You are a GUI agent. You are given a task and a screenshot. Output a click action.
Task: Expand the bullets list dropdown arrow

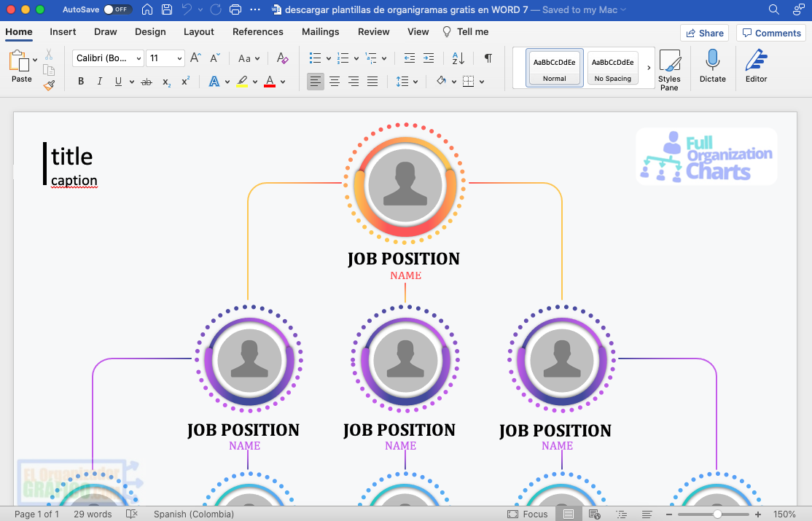click(328, 58)
